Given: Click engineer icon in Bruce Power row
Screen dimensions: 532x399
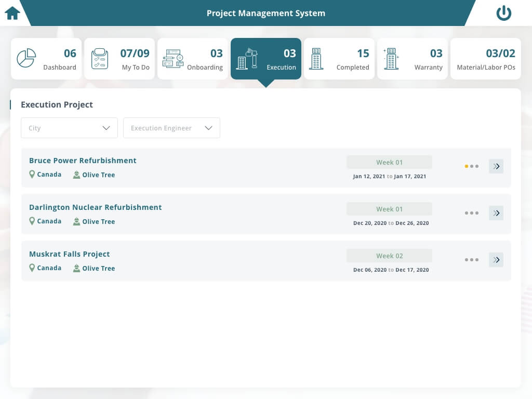Looking at the screenshot, I should pyautogui.click(x=77, y=175).
